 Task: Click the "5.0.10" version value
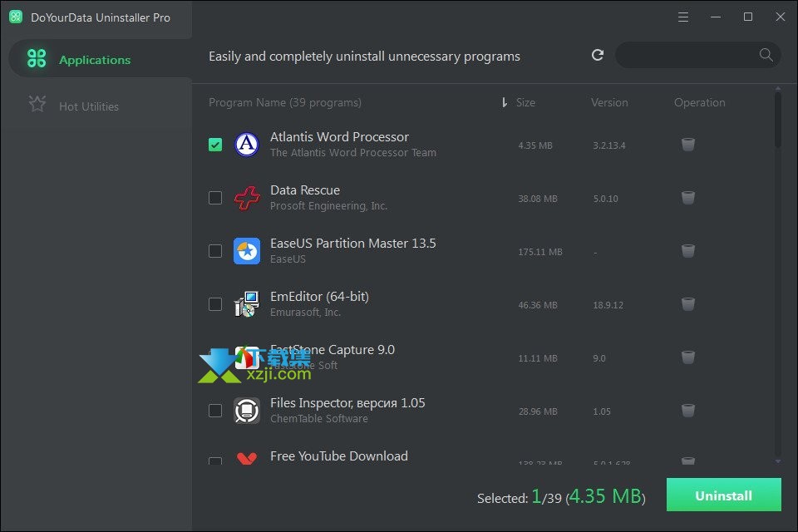point(606,199)
